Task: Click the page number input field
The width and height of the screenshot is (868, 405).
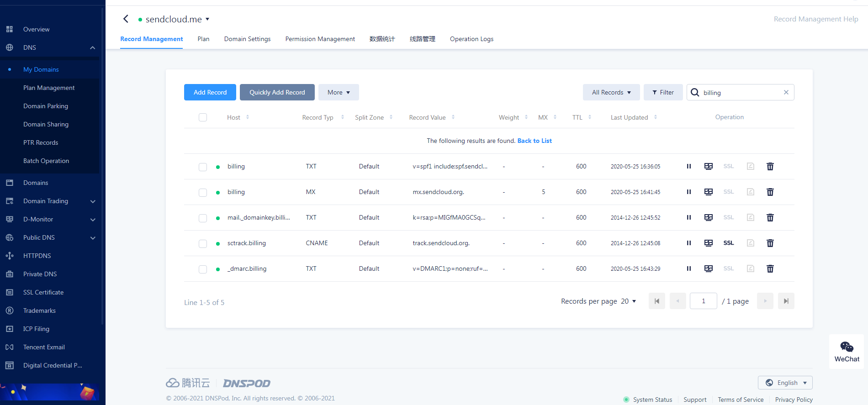Action: [x=703, y=301]
